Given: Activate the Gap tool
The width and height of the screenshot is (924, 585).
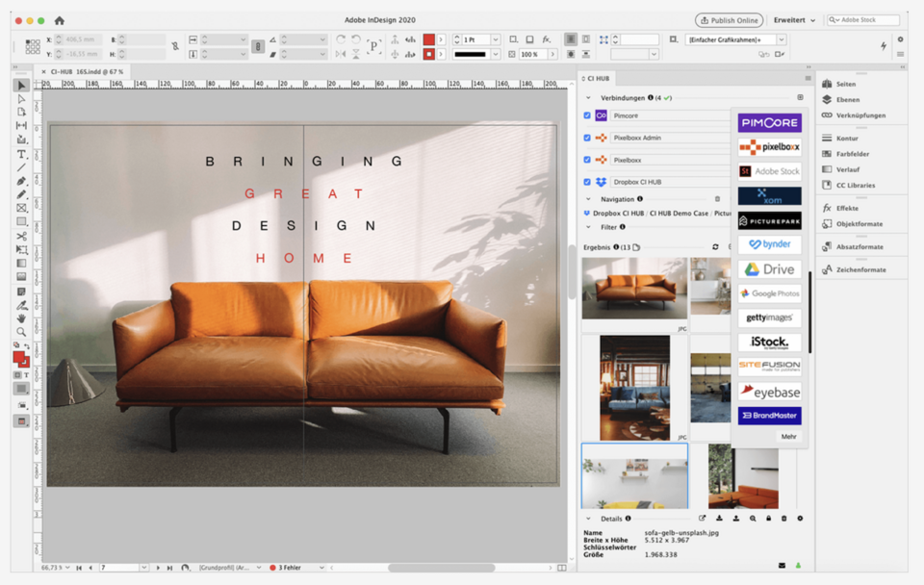Looking at the screenshot, I should click(21, 125).
